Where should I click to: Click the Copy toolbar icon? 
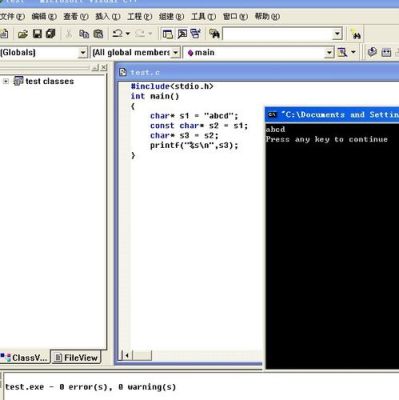(x=84, y=34)
